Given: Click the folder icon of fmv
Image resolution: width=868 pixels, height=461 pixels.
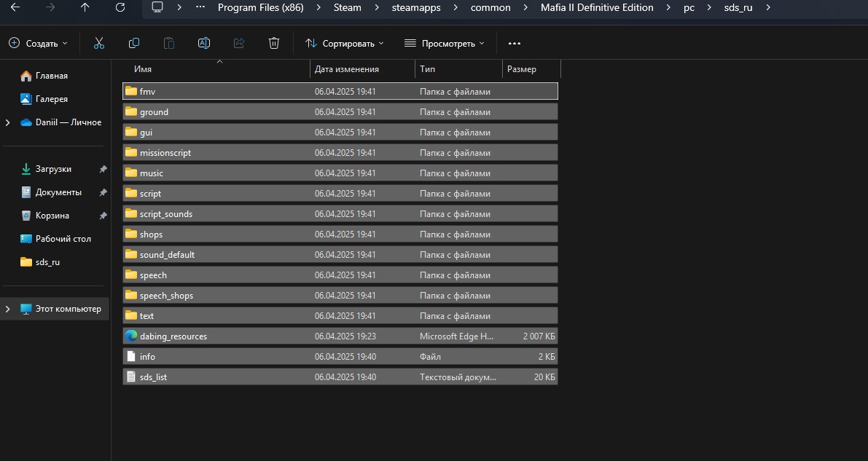Looking at the screenshot, I should pyautogui.click(x=131, y=91).
